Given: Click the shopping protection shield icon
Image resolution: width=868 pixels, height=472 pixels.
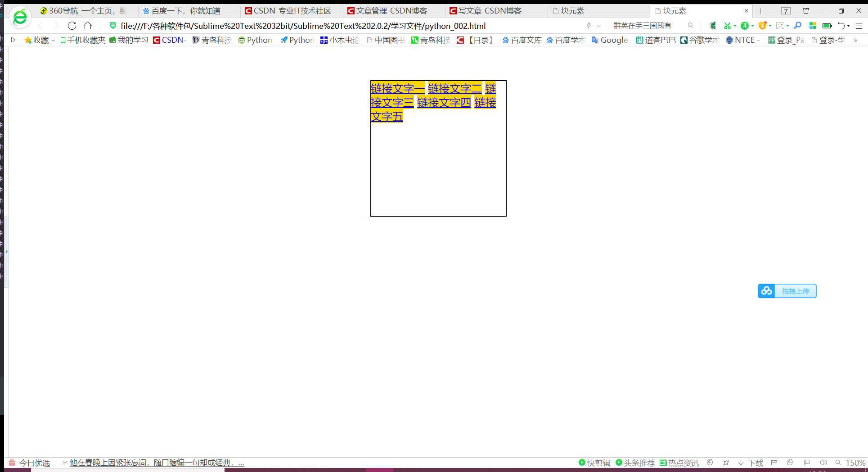Looking at the screenshot, I should point(763,26).
